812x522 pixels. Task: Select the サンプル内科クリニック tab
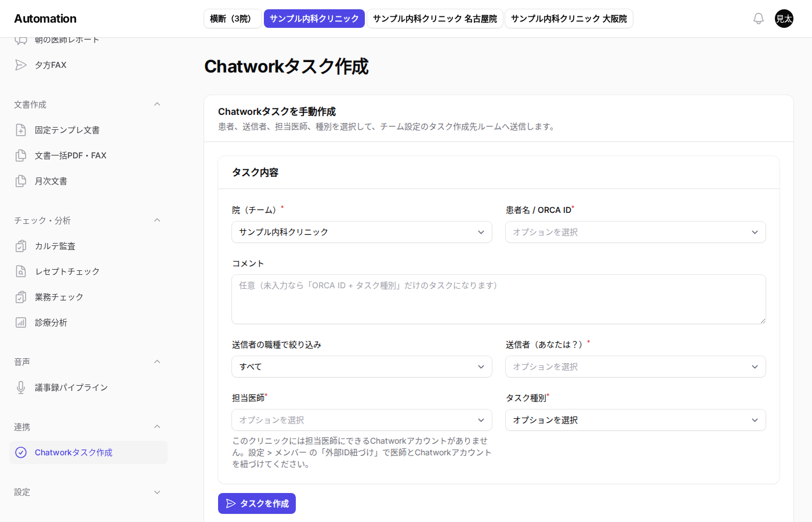(314, 19)
